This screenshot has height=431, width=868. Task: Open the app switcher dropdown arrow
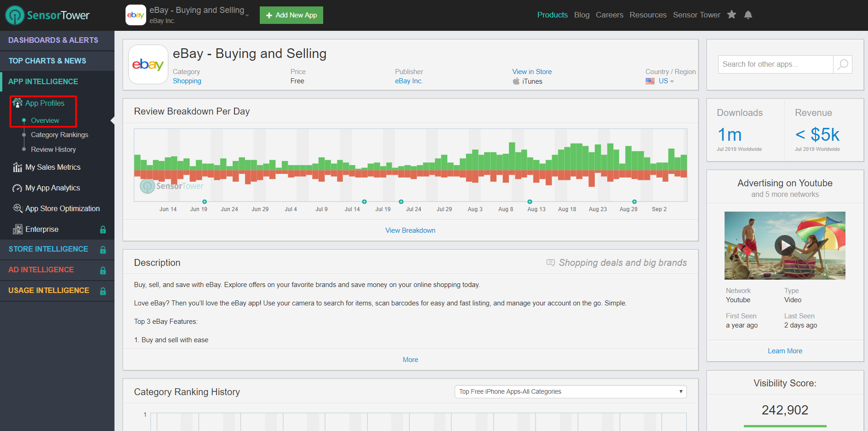click(x=247, y=15)
